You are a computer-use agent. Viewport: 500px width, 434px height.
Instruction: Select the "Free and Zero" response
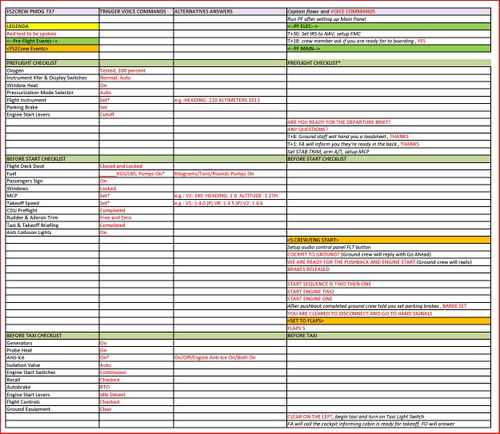[x=136, y=218]
